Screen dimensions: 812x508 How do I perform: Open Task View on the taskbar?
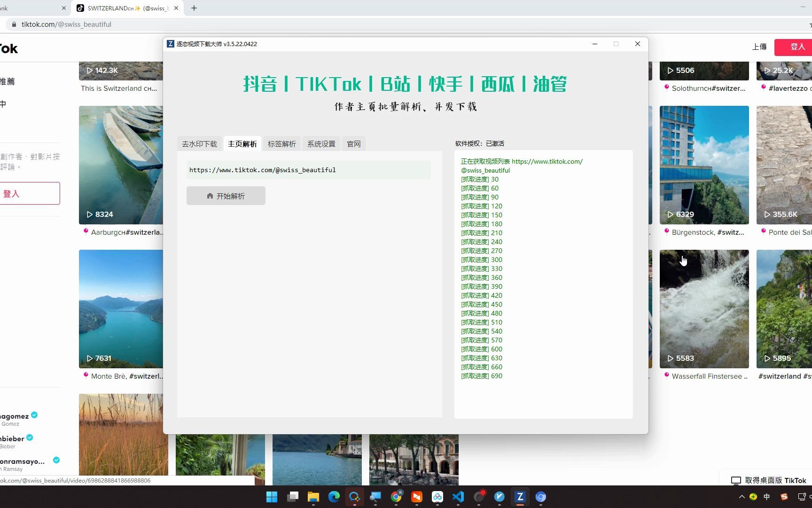[293, 497]
